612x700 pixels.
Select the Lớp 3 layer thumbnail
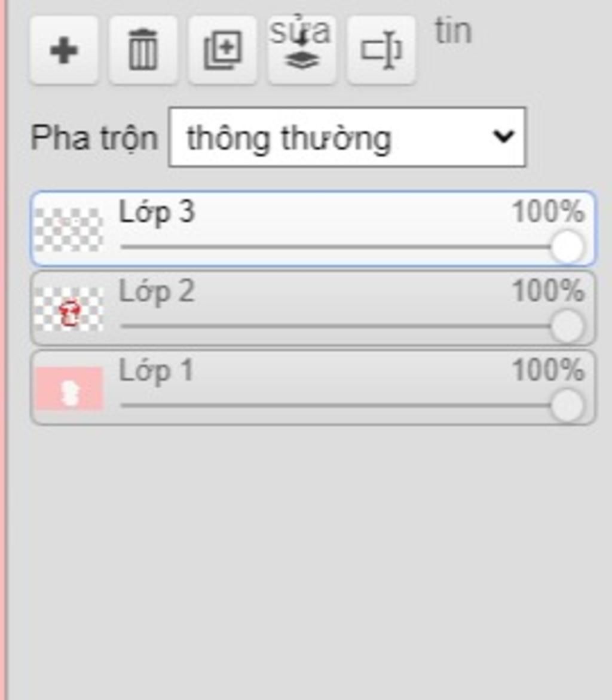click(69, 229)
